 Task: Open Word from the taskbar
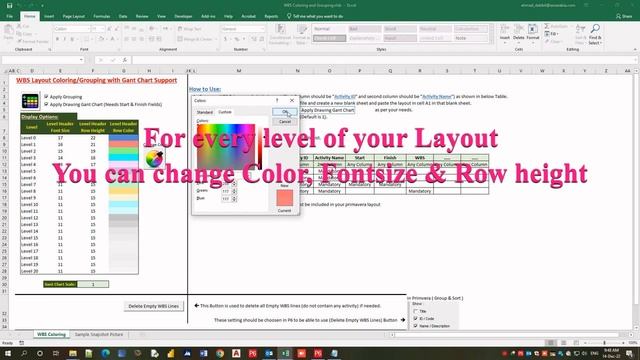(204, 353)
